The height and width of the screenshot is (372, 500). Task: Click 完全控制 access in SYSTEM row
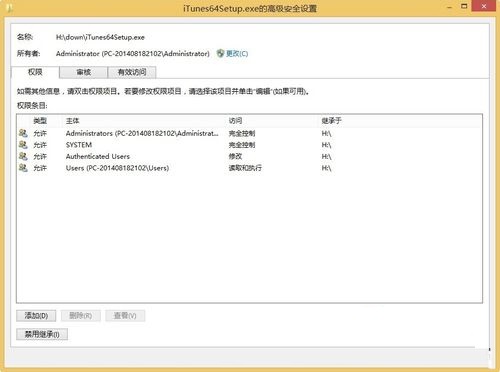242,145
